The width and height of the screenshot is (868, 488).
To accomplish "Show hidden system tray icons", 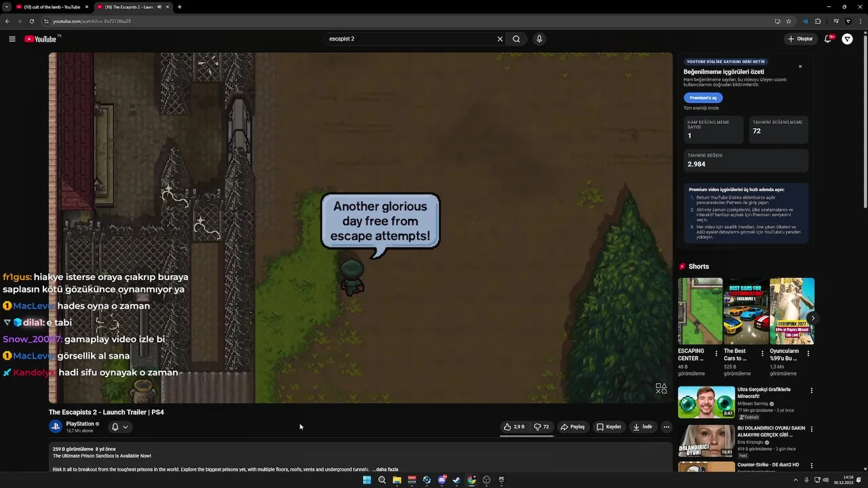I will (x=796, y=480).
